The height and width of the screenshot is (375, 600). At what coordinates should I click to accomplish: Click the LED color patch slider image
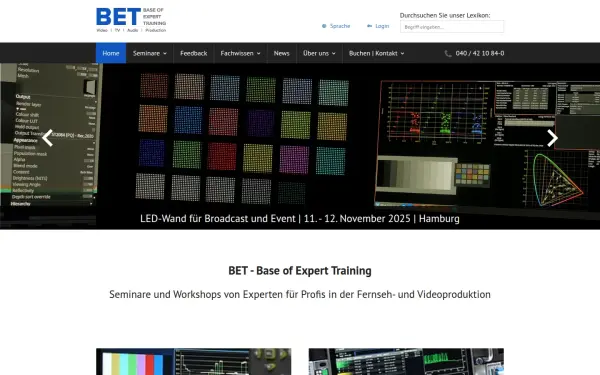coord(300,146)
